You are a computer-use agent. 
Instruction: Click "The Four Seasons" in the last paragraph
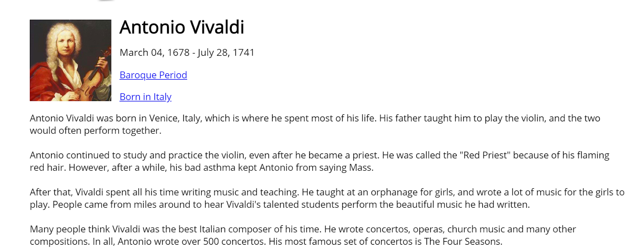tap(463, 242)
